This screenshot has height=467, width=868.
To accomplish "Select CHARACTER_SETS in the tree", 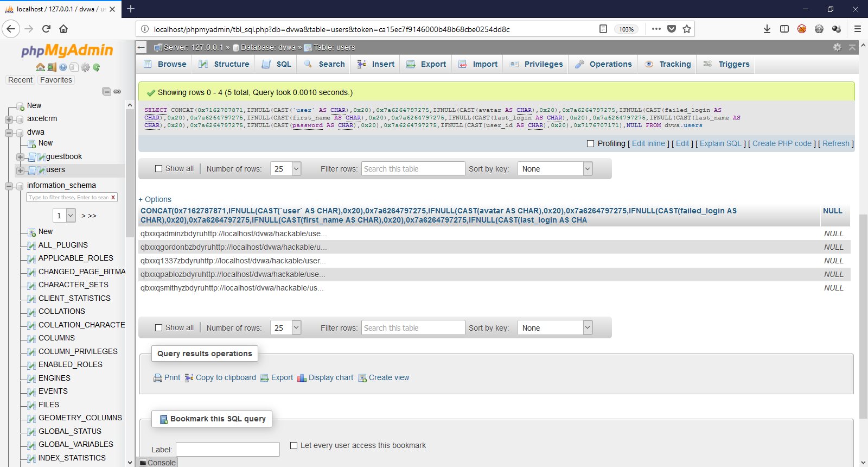I will [x=73, y=285].
